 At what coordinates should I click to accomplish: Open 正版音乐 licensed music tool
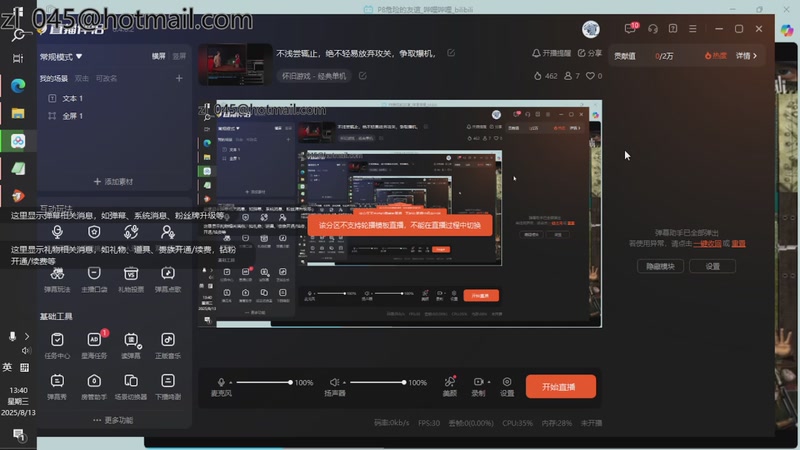[168, 345]
